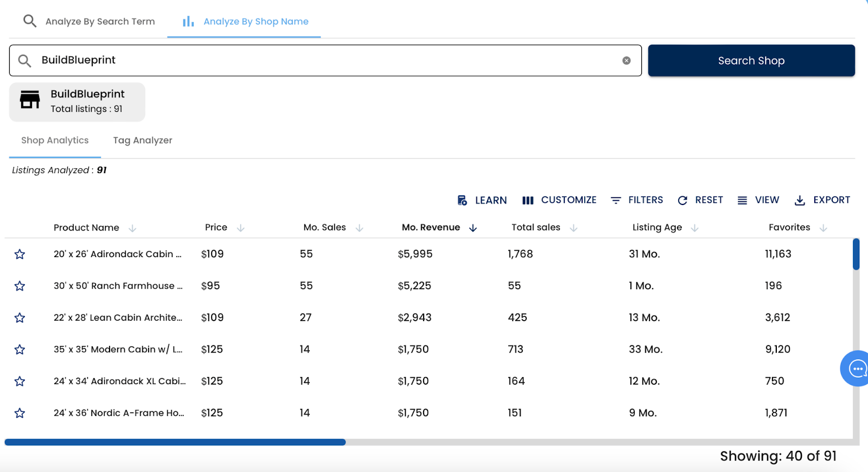Click the 3,612 favorites cell

pos(777,317)
